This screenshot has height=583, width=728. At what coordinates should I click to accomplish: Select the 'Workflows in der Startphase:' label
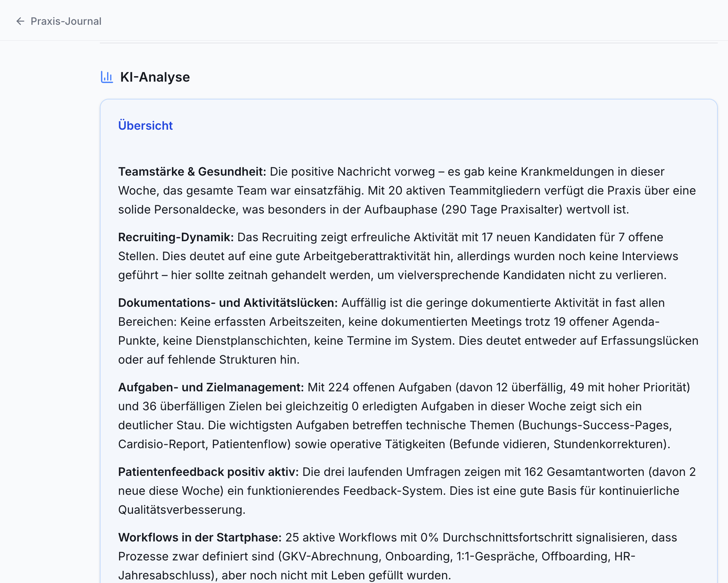(x=200, y=537)
